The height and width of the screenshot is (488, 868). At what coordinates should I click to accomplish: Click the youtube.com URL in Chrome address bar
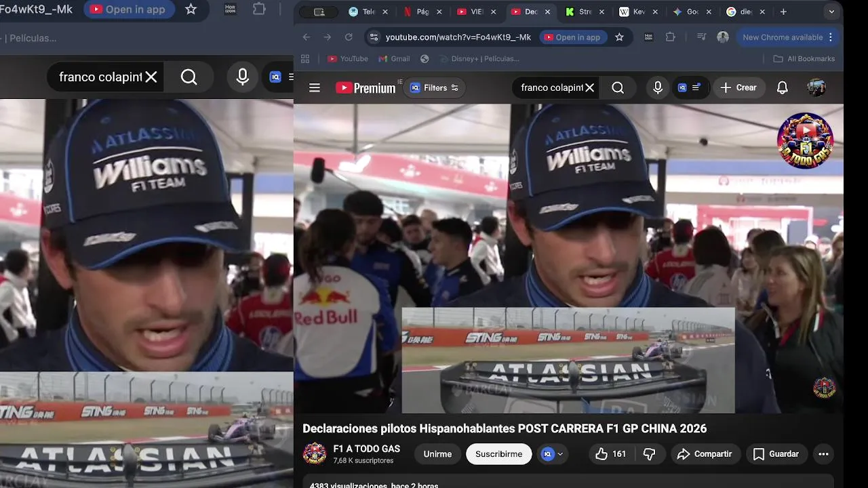click(458, 37)
